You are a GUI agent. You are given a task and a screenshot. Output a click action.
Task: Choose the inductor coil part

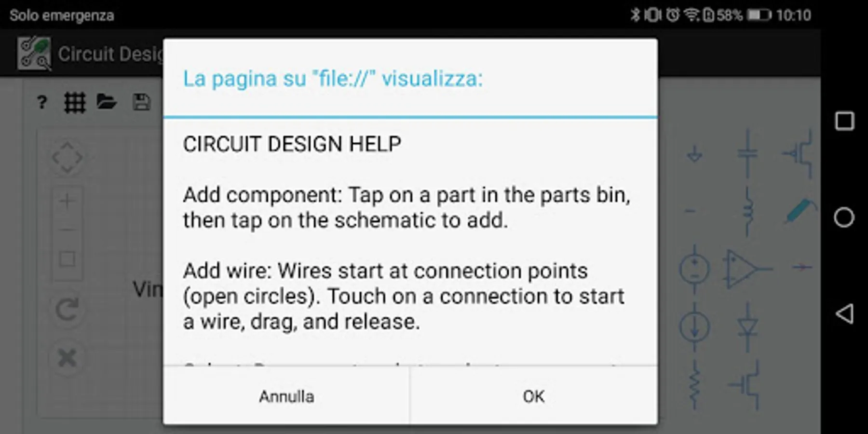click(747, 212)
